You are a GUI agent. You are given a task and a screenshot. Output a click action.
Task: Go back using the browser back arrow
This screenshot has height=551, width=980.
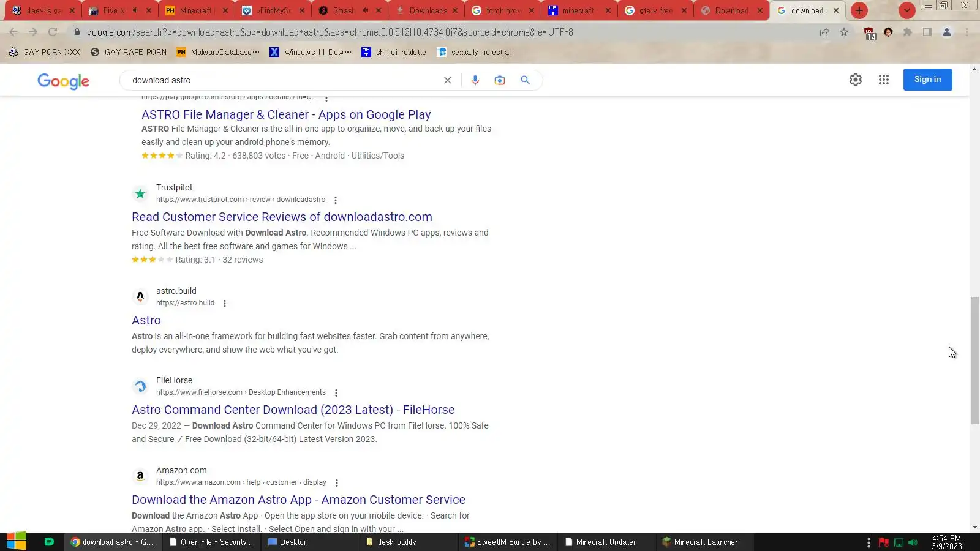(13, 32)
